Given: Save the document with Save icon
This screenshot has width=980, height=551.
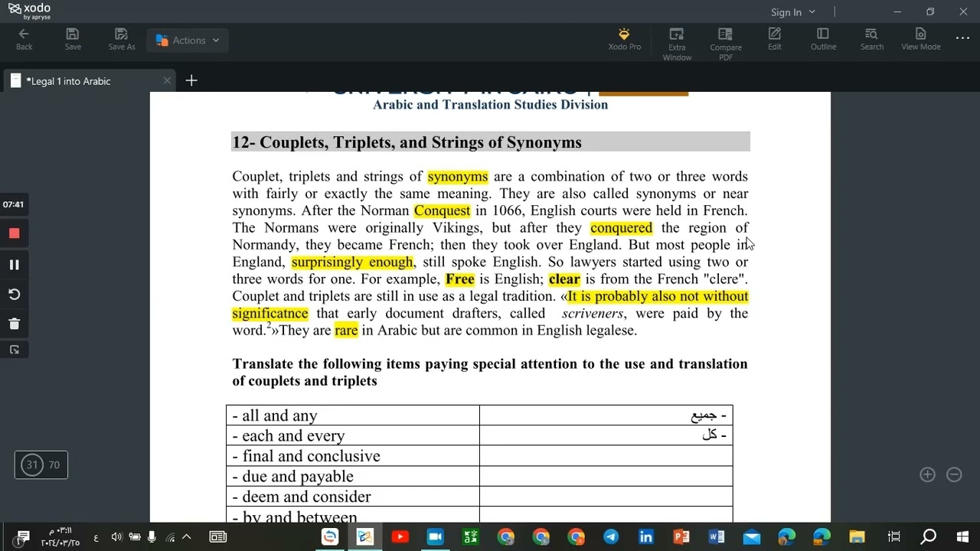Looking at the screenshot, I should pos(73,40).
